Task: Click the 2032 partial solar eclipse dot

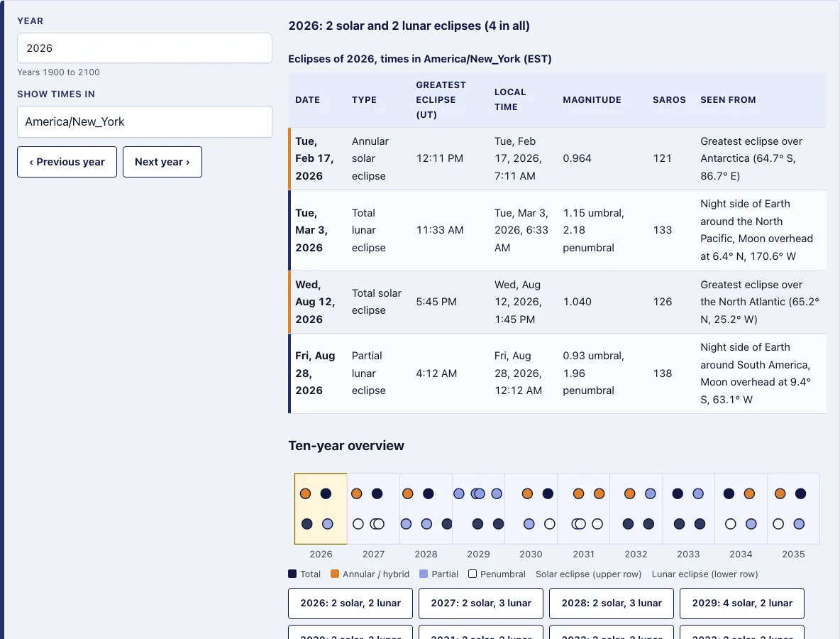Action: point(651,493)
